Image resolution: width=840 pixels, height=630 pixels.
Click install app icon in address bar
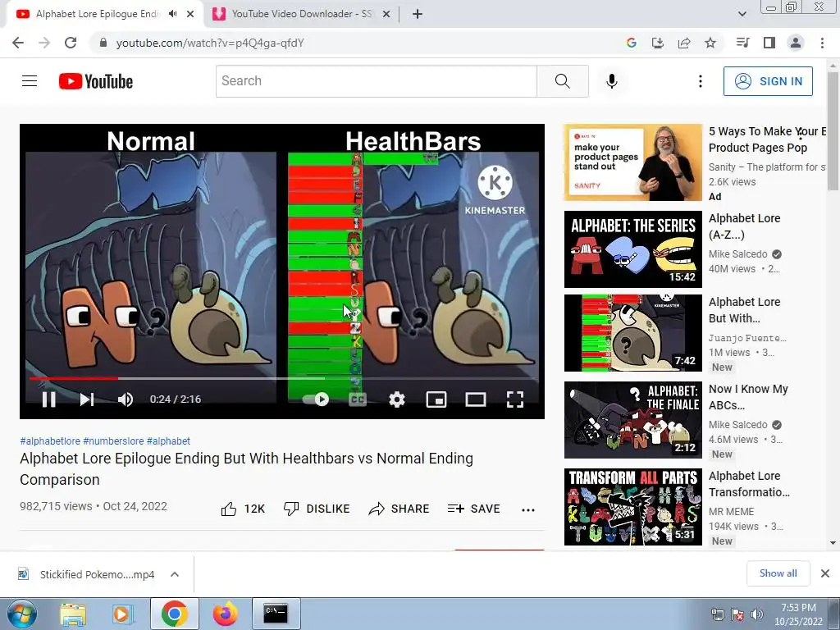[x=658, y=43]
